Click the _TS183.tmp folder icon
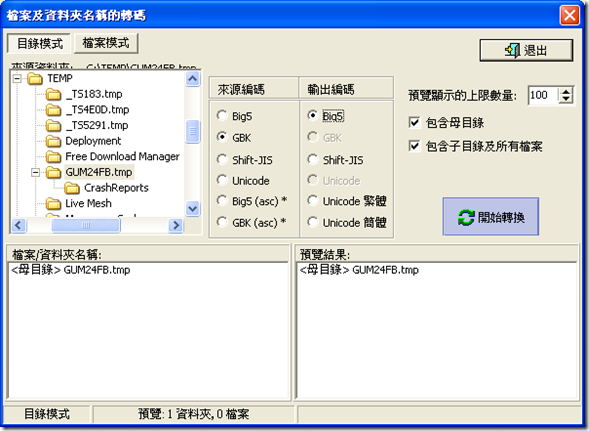589x431 pixels. click(53, 94)
